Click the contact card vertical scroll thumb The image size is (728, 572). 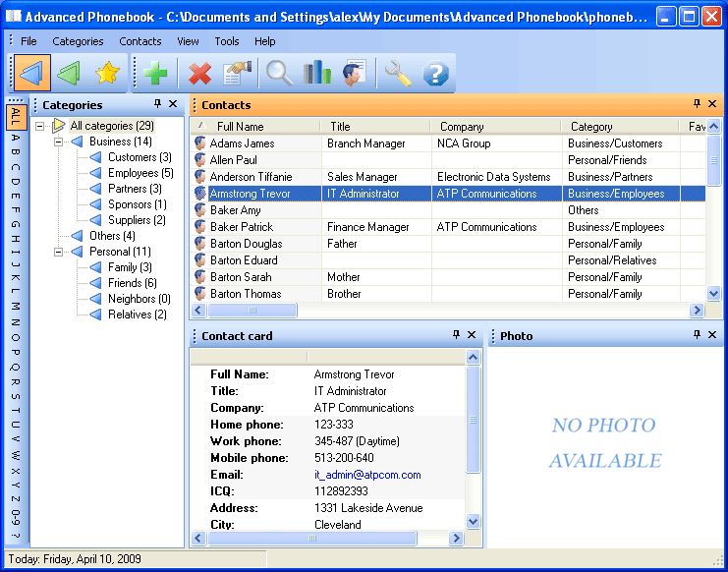click(x=473, y=420)
